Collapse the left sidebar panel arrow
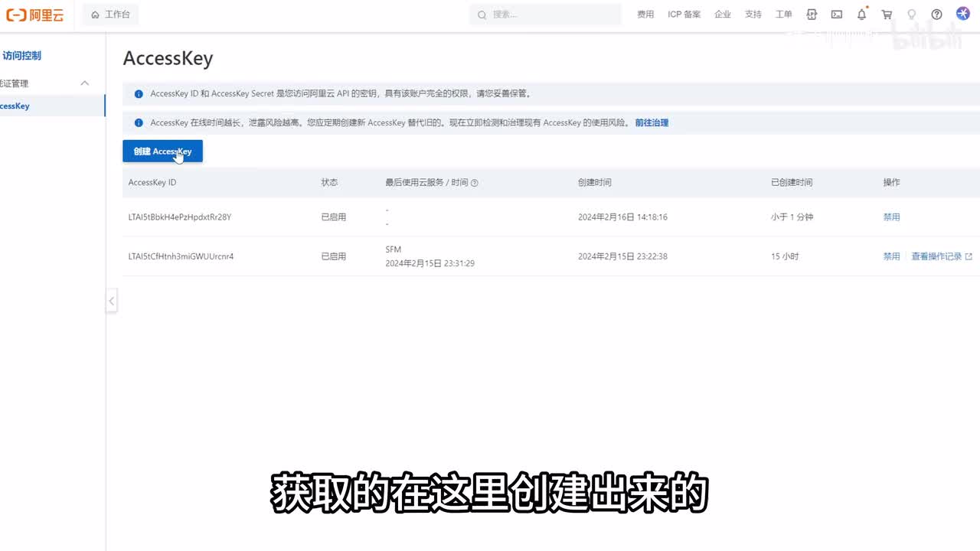Viewport: 980px width, 551px height. coord(111,301)
